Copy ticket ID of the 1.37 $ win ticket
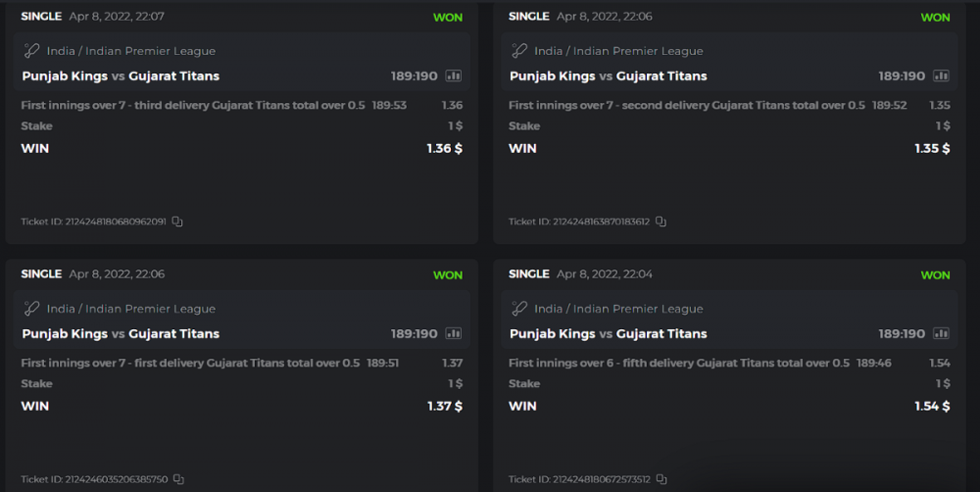The height and width of the screenshot is (492, 980). click(177, 479)
